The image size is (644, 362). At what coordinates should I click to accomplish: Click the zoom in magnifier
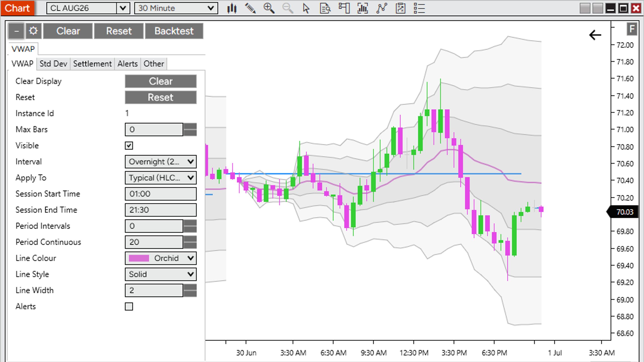[x=269, y=8]
